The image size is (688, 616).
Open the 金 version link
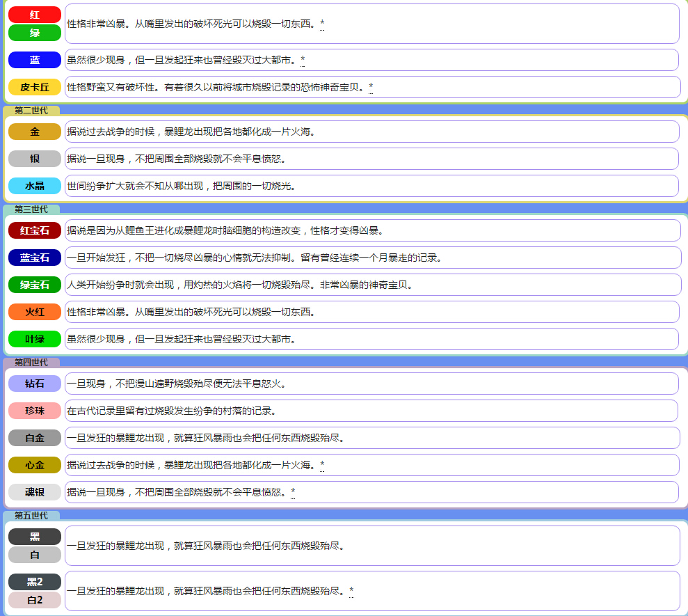tap(35, 132)
